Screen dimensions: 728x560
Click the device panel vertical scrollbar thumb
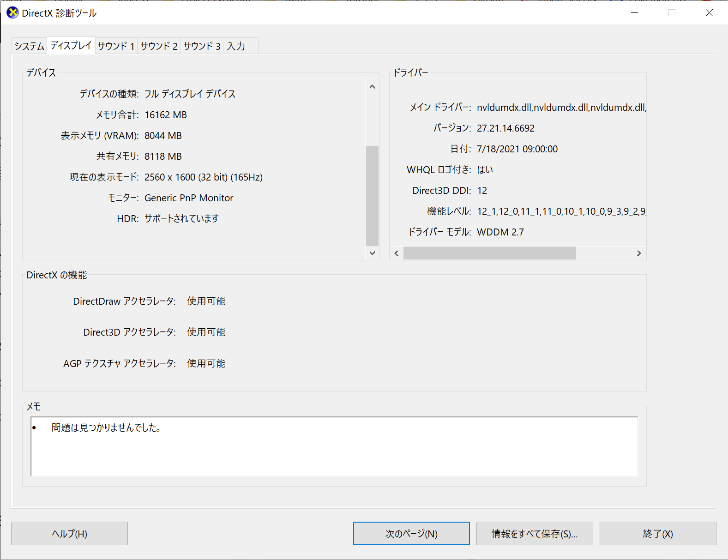coord(372,196)
